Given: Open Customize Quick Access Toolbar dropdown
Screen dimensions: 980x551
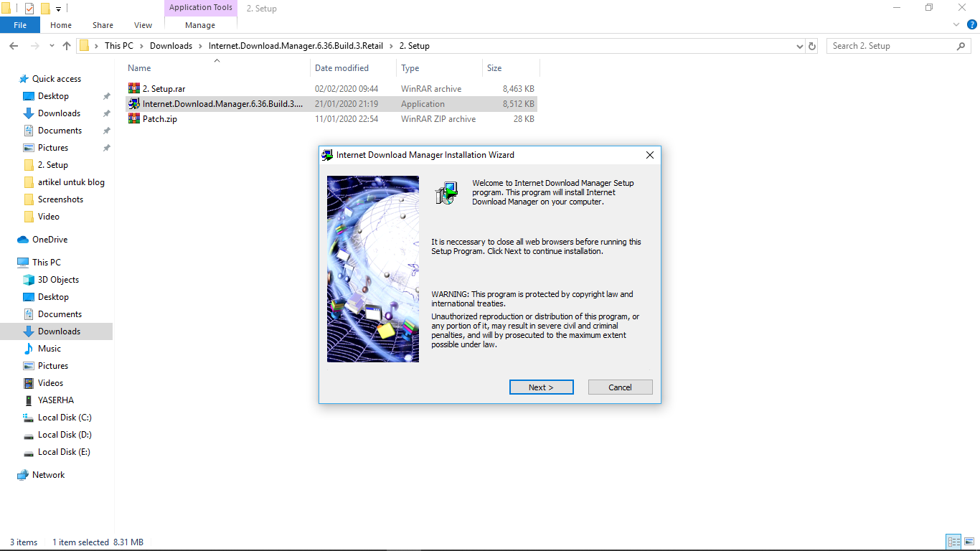Looking at the screenshot, I should click(x=58, y=9).
